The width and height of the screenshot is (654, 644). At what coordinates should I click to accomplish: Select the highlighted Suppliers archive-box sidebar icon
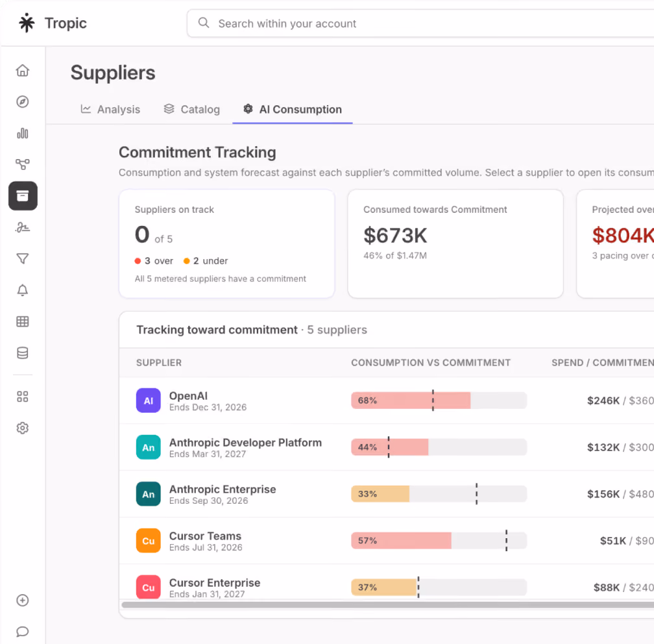pyautogui.click(x=23, y=196)
